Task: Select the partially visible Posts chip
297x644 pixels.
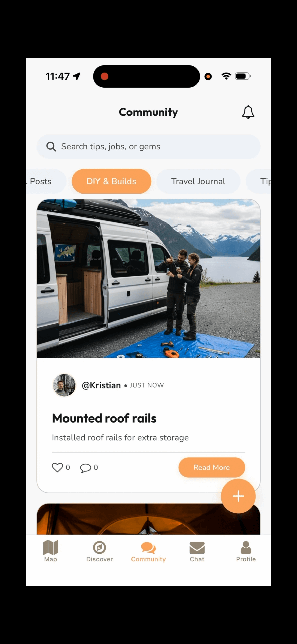Action: pos(45,181)
